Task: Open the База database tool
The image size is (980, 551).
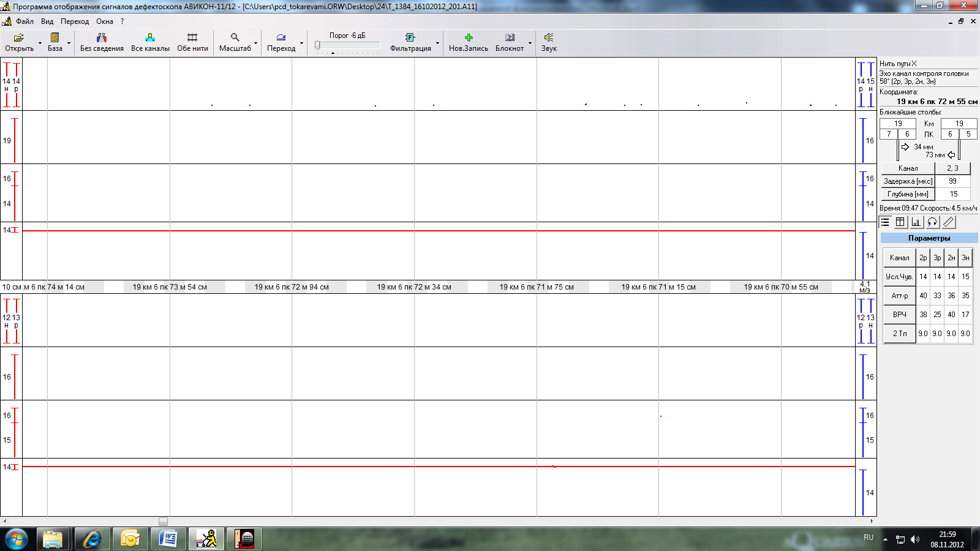Action: (x=55, y=42)
